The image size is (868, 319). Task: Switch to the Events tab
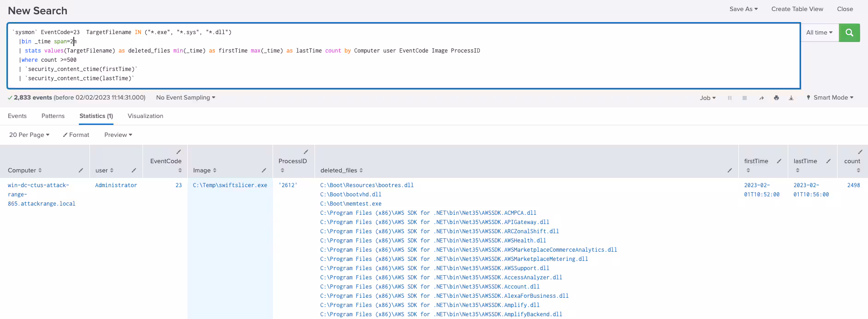[x=17, y=116]
